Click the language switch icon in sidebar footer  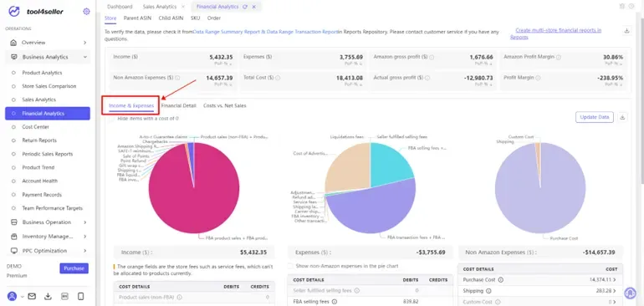click(x=64, y=296)
